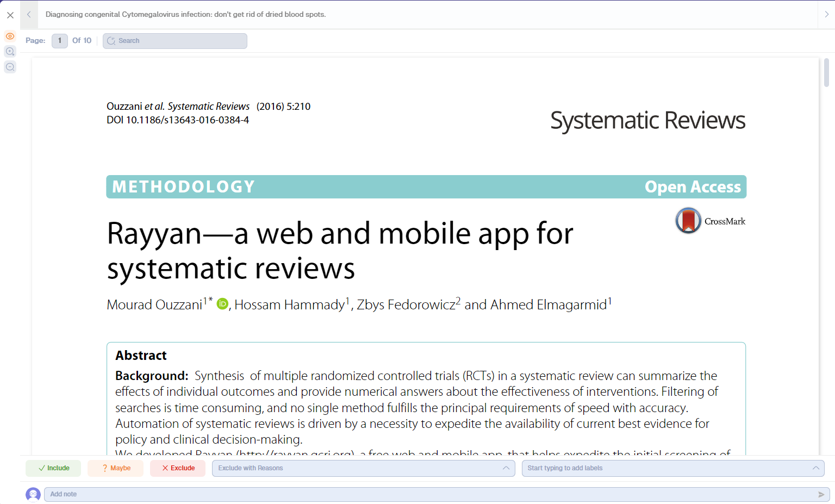The width and height of the screenshot is (835, 504).
Task: Click the 'Background:' label in the abstract
Action: pyautogui.click(x=152, y=376)
